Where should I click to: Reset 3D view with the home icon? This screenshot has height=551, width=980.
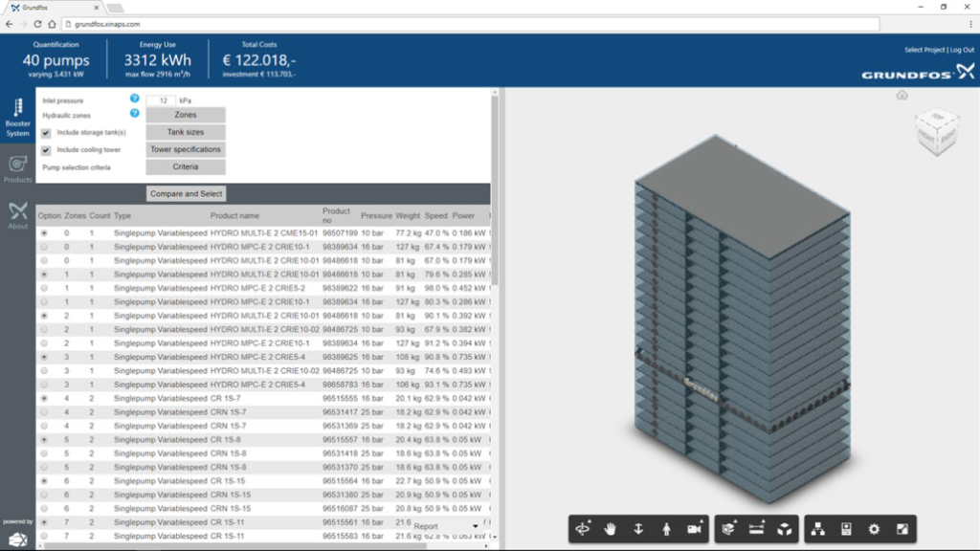point(902,95)
